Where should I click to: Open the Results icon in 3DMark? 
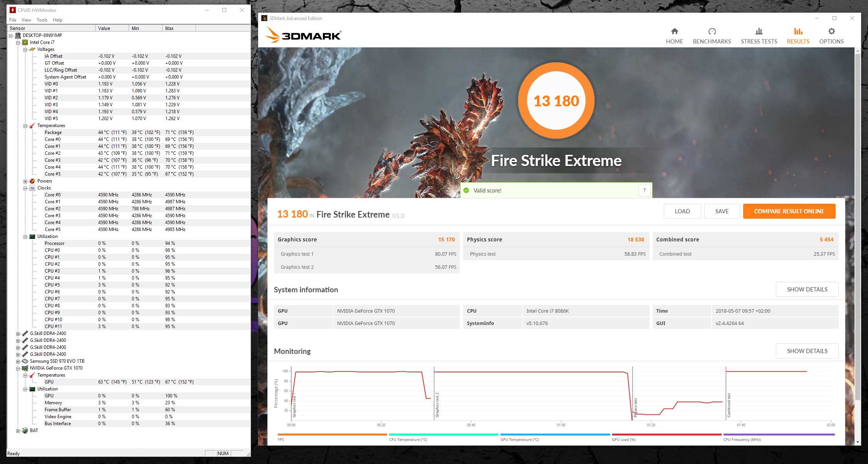[798, 31]
